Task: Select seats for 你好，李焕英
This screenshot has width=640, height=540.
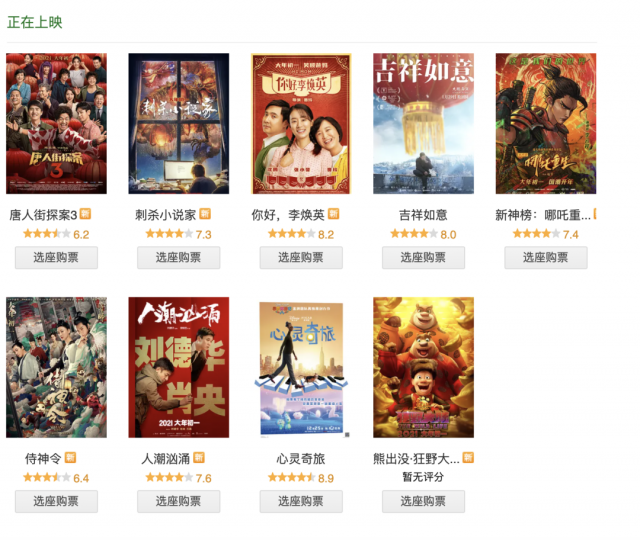Action: pyautogui.click(x=301, y=257)
